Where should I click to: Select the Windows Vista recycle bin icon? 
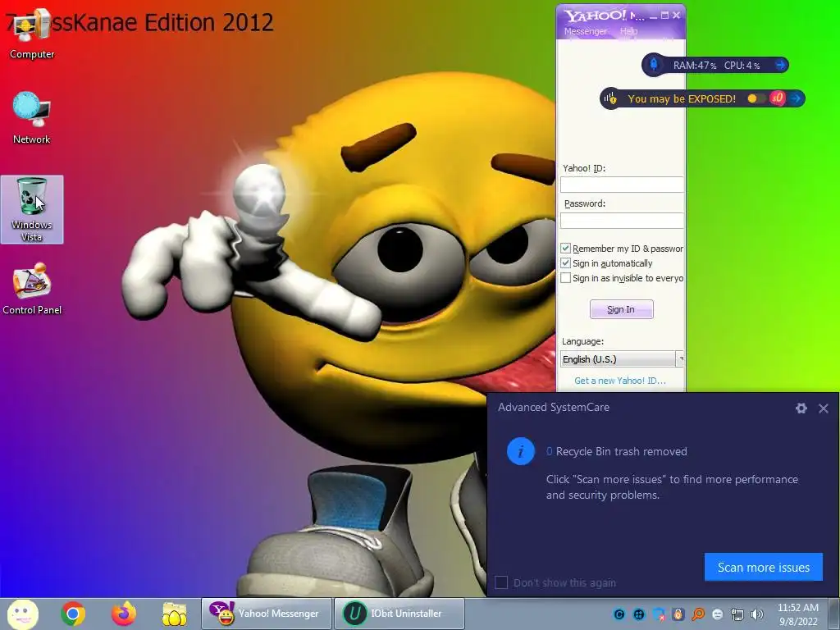point(32,209)
